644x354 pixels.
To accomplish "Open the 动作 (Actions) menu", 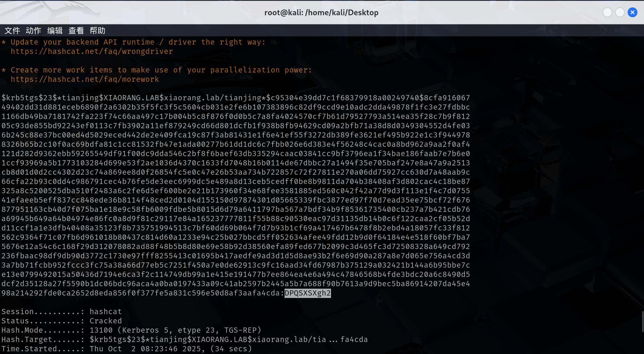I will (x=33, y=31).
